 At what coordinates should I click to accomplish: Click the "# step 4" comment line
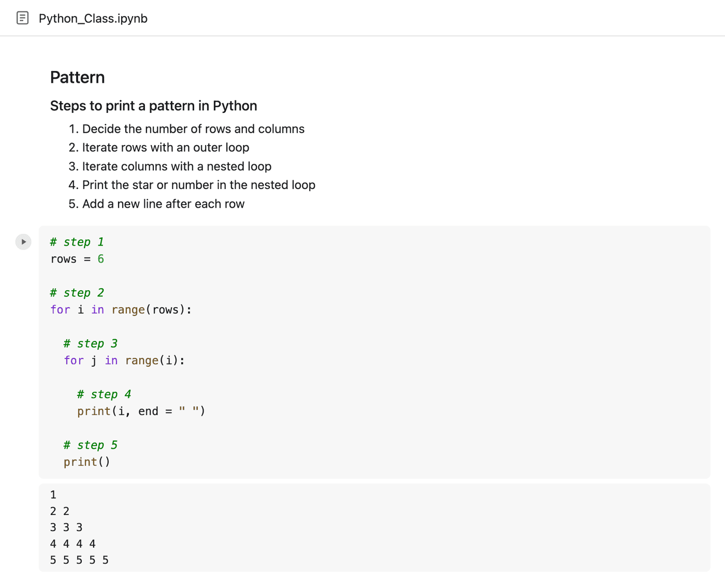[x=104, y=394]
